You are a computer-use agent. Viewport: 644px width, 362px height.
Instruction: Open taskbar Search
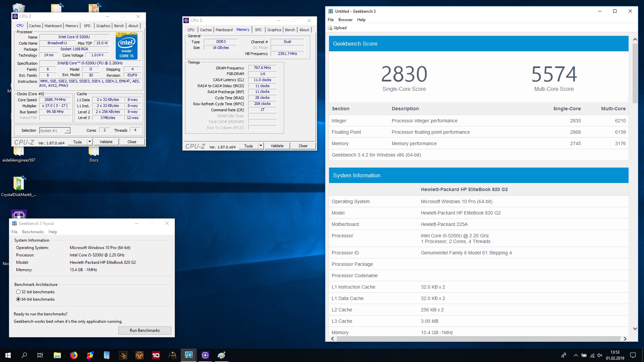pyautogui.click(x=24, y=355)
